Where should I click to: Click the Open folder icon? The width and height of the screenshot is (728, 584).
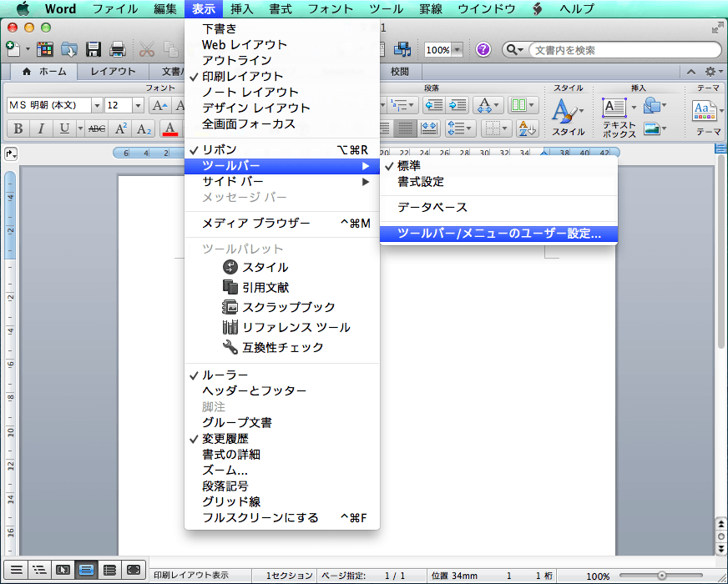click(69, 49)
